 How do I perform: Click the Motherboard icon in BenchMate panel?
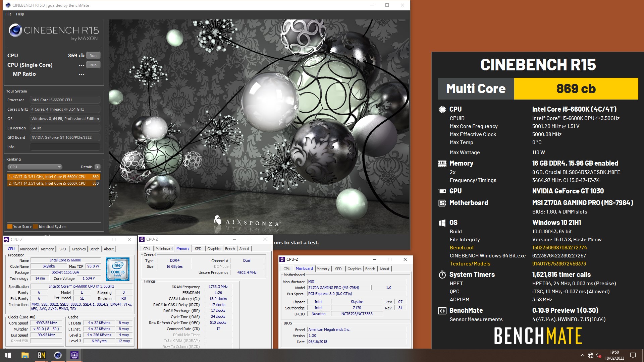[442, 203]
